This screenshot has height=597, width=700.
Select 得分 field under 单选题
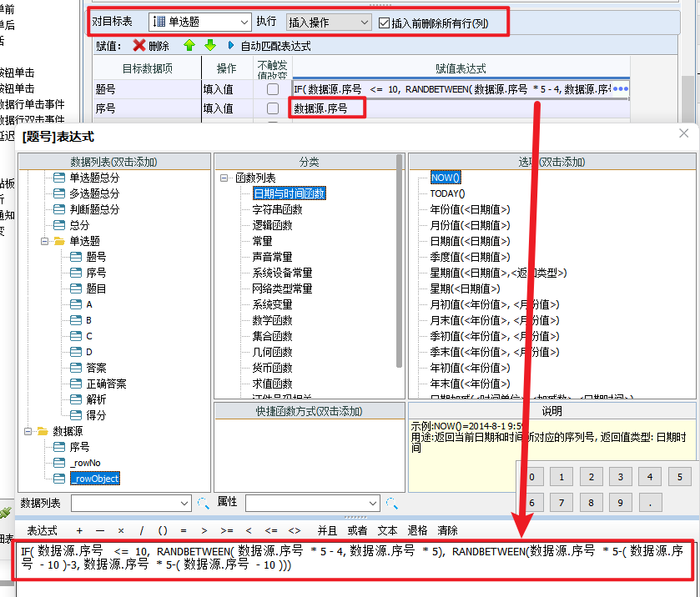click(96, 415)
